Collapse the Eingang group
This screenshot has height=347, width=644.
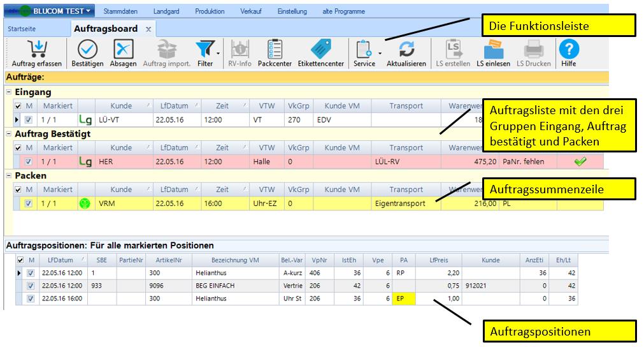pyautogui.click(x=9, y=92)
